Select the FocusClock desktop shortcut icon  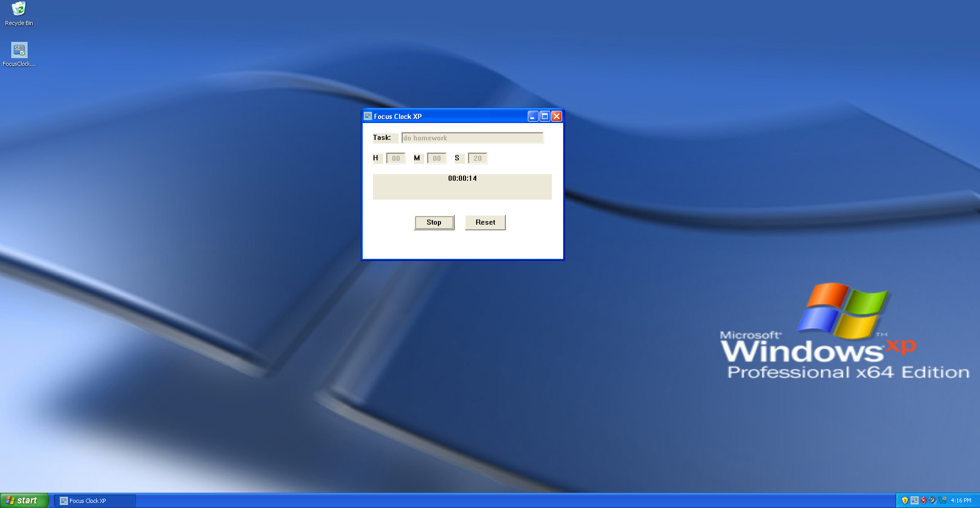[19, 54]
